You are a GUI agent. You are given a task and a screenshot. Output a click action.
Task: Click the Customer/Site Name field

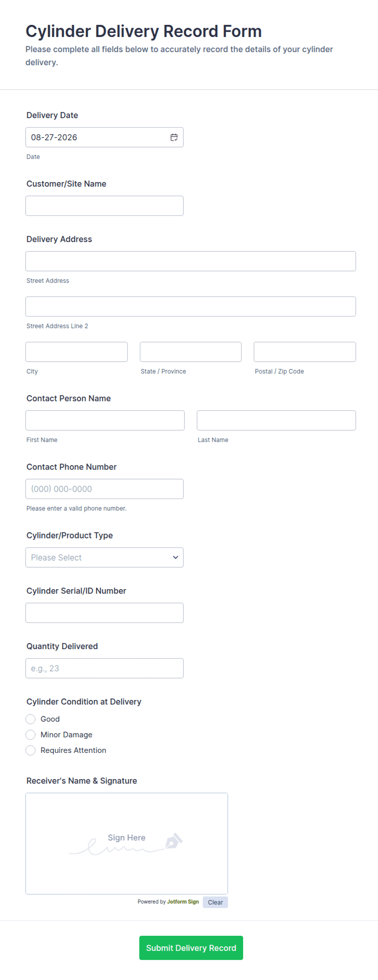tap(104, 206)
